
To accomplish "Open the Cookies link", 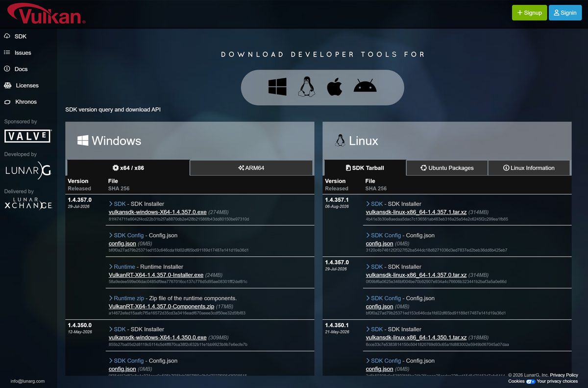I will coord(516,381).
